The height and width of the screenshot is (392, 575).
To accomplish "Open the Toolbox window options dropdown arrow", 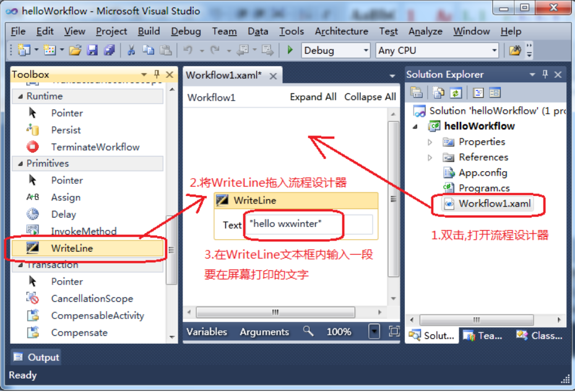I will point(144,75).
